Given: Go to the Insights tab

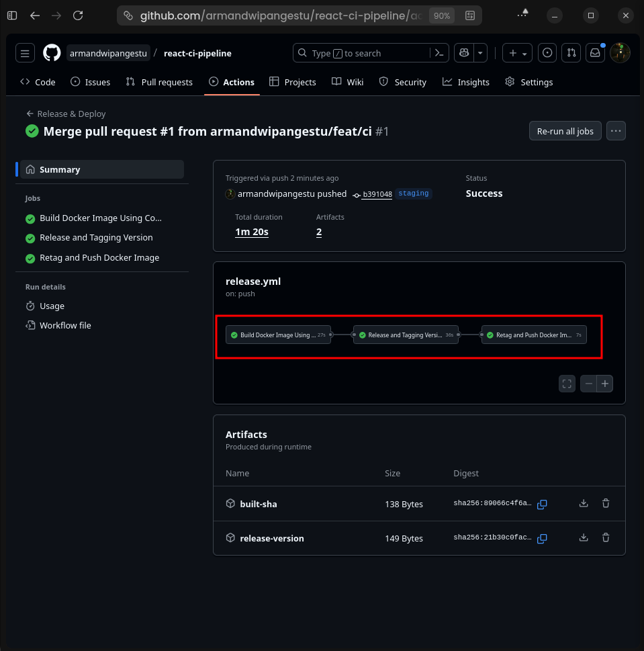Looking at the screenshot, I should pyautogui.click(x=466, y=82).
